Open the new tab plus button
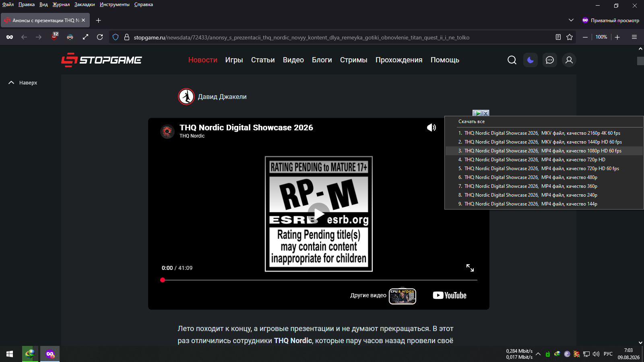Screen dimensions: 644x362 [x=99, y=20]
